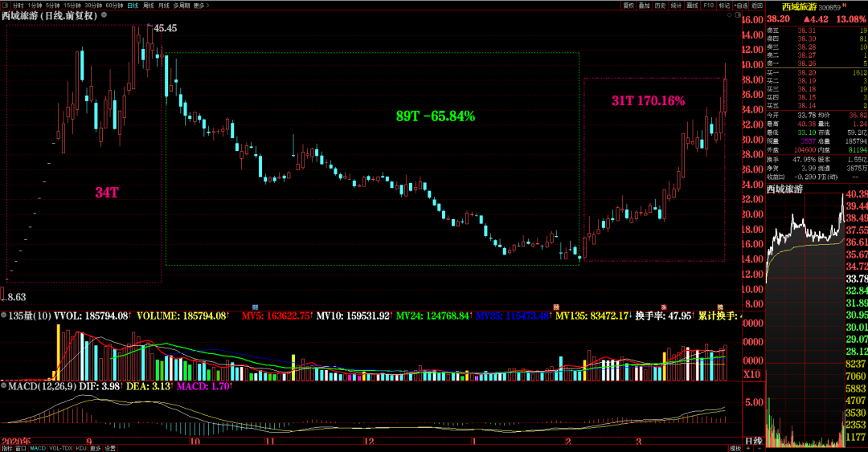Open the 统计 statistics button
The image size is (868, 452).
point(677,6)
